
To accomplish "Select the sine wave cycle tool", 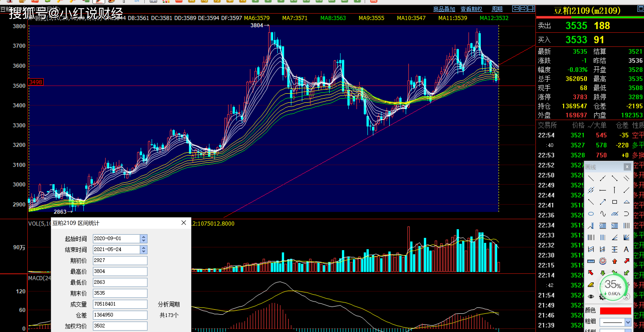I will (x=603, y=214).
